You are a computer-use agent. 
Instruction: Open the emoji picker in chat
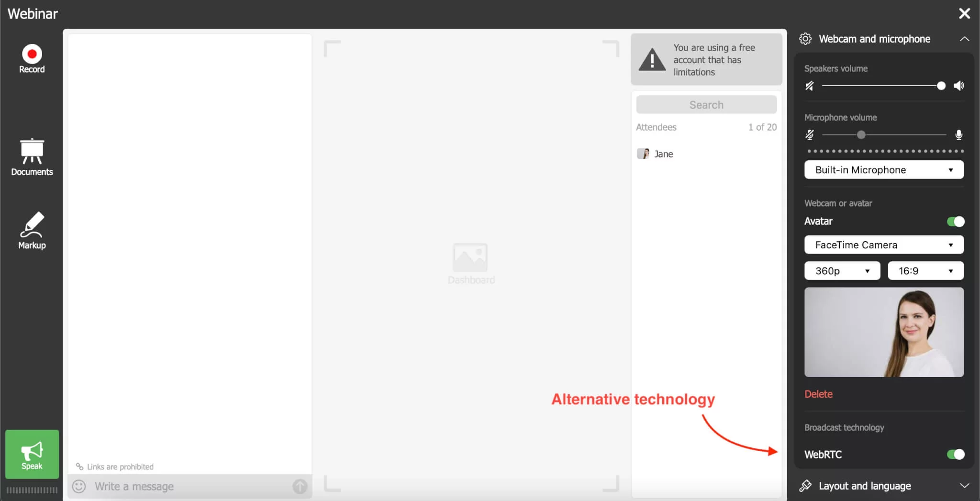point(79,486)
